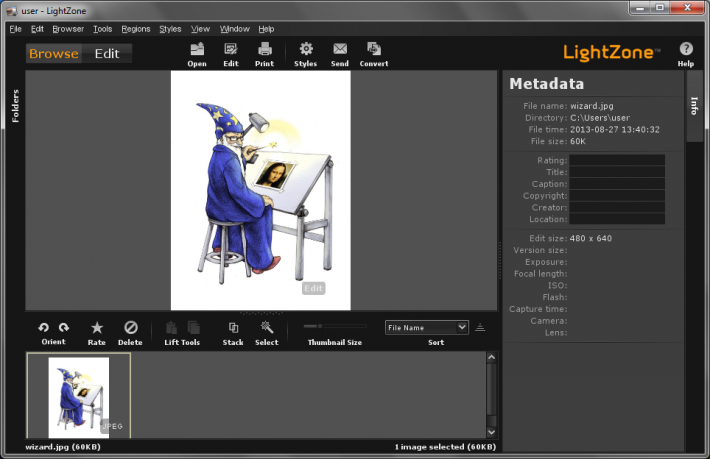Viewport: 710px width, 459px height.
Task: Select the wizard.jpg thumbnail
Action: (x=79, y=397)
